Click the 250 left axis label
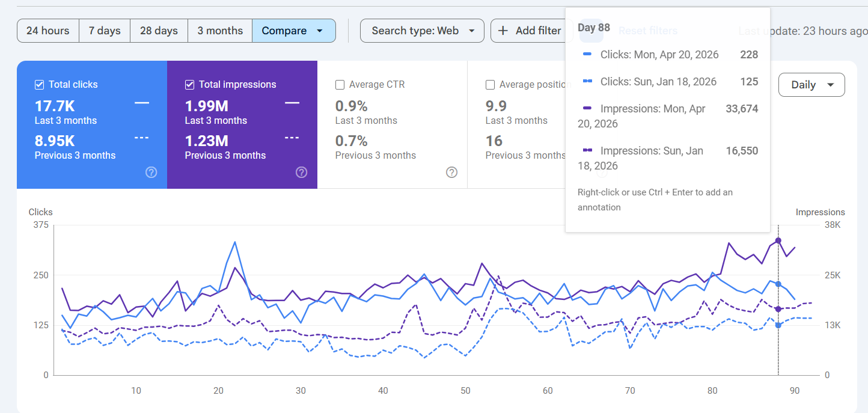 coord(41,275)
